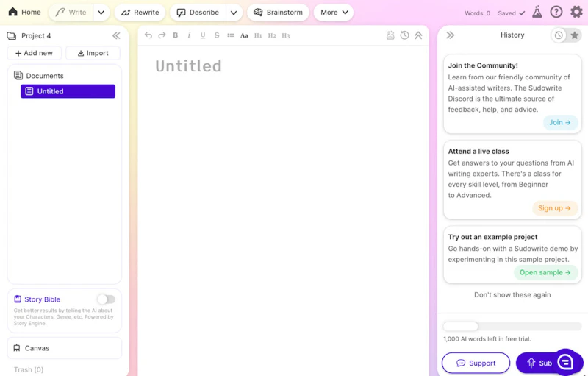
Task: Open the Write options dropdown arrow
Action: [101, 13]
